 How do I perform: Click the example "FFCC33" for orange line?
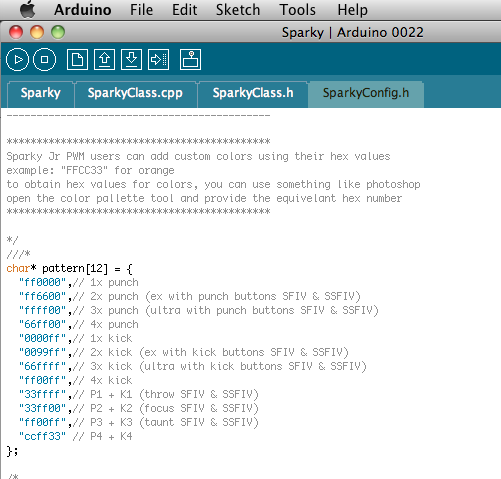click(x=90, y=171)
